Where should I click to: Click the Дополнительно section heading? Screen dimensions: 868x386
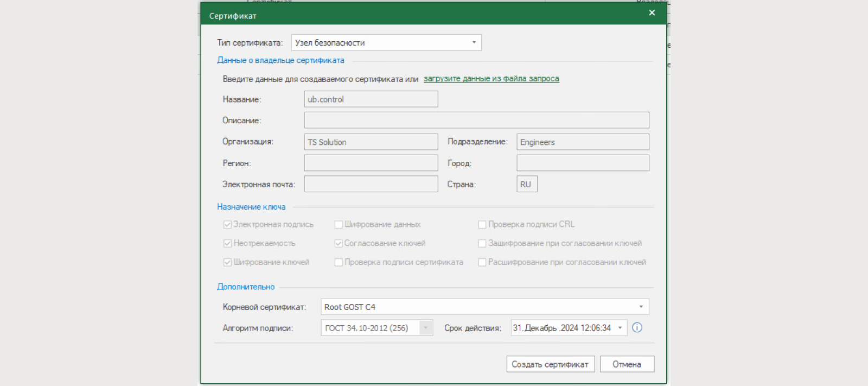pyautogui.click(x=246, y=287)
